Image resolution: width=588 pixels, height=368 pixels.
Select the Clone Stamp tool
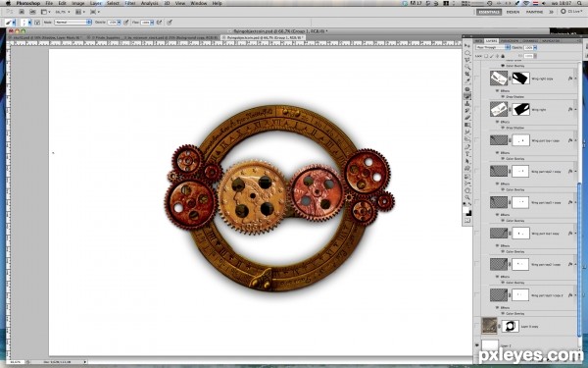pyautogui.click(x=467, y=104)
